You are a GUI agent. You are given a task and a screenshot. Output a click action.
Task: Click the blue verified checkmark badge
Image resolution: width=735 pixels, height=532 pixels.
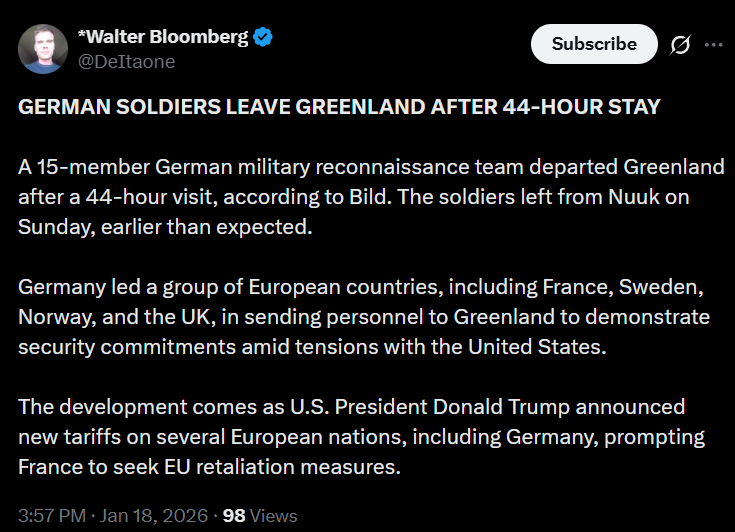[x=263, y=38]
